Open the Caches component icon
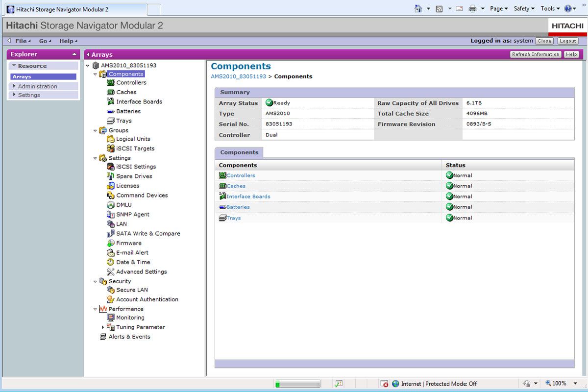Screen dimensions: 588x392 pos(111,92)
